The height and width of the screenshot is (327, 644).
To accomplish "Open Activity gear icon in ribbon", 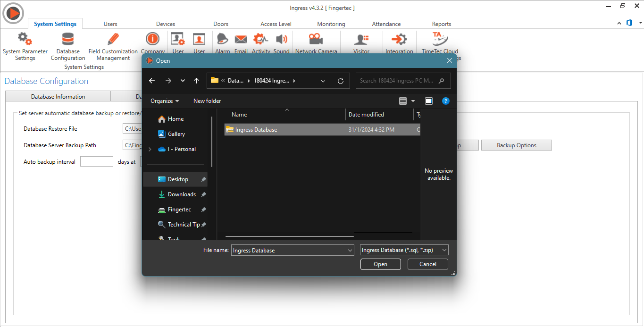I will point(260,39).
